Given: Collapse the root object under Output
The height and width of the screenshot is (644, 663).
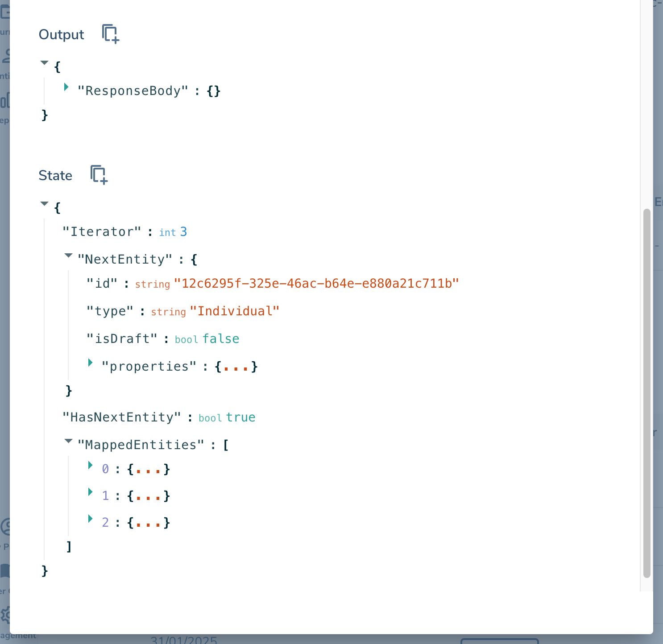Looking at the screenshot, I should point(45,63).
